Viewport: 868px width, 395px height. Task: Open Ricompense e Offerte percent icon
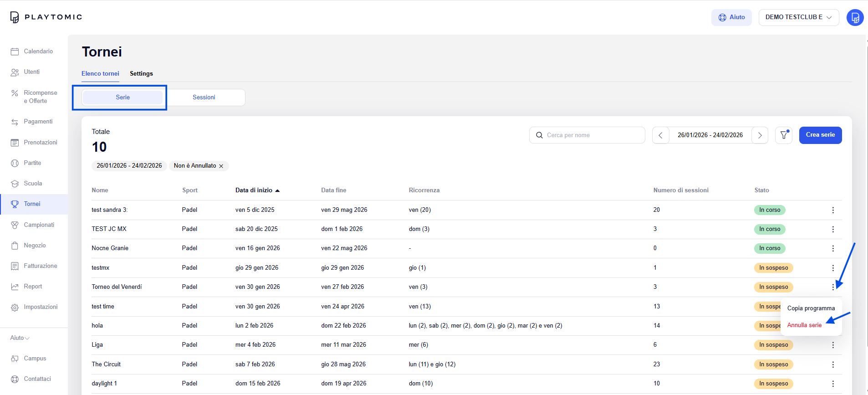[15, 93]
